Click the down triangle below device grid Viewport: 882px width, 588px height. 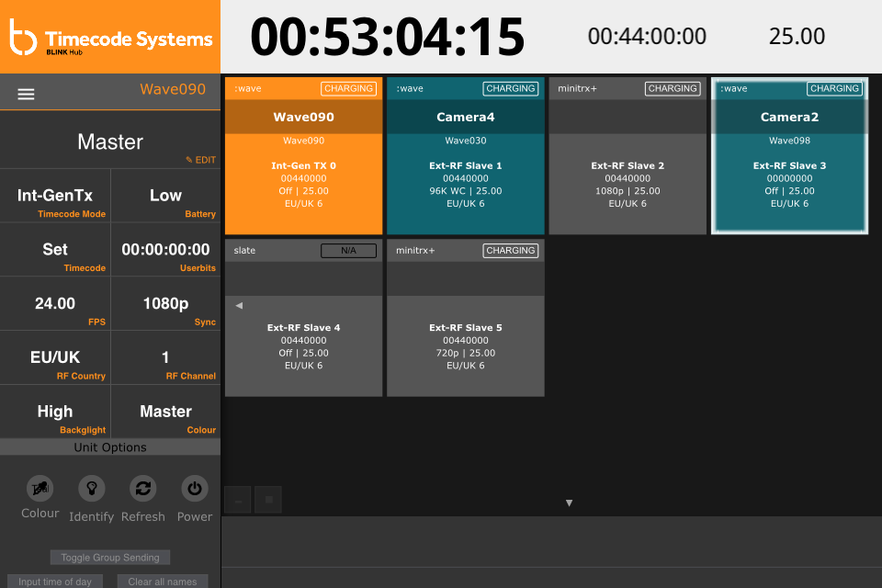pyautogui.click(x=570, y=503)
